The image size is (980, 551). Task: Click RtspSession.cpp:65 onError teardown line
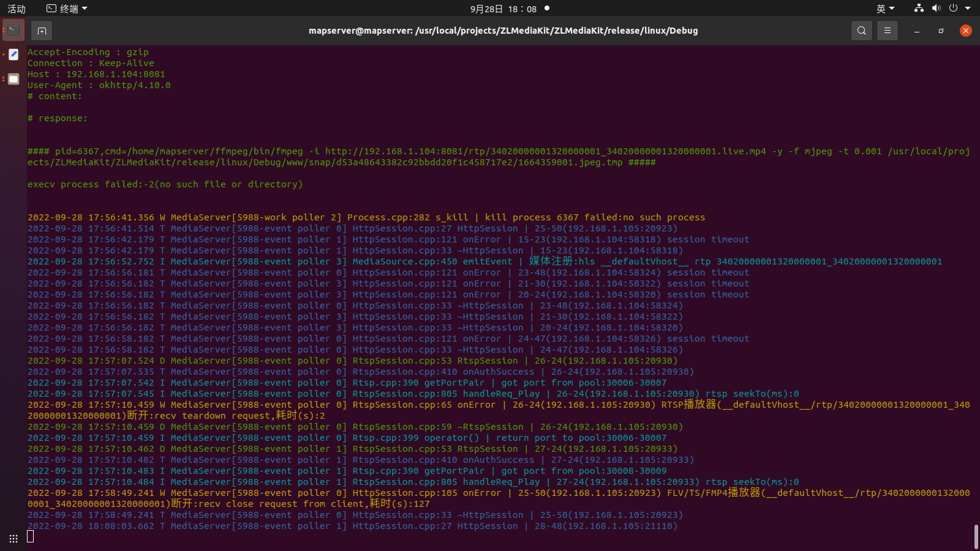pyautogui.click(x=499, y=410)
